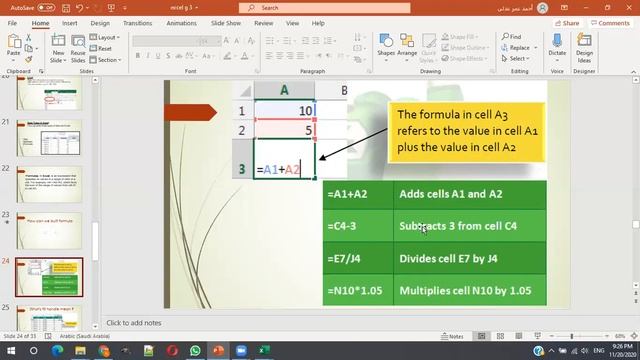This screenshot has height=360, width=640.
Task: Switch to the Design tab
Action: point(100,23)
